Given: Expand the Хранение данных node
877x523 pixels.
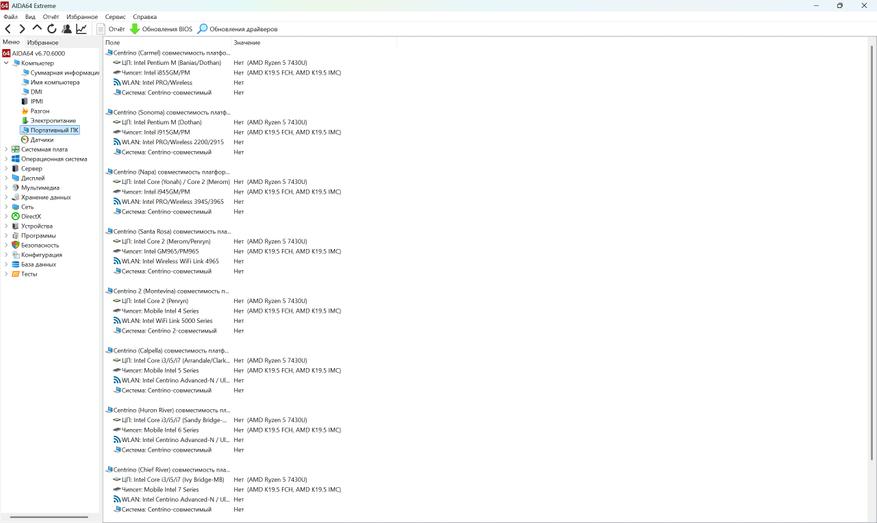Looking at the screenshot, I should click(x=6, y=197).
